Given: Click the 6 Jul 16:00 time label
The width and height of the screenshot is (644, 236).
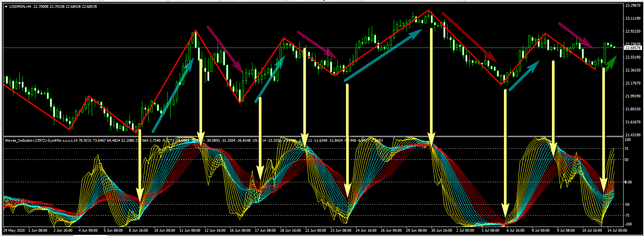Looking at the screenshot, I should tap(515, 231).
